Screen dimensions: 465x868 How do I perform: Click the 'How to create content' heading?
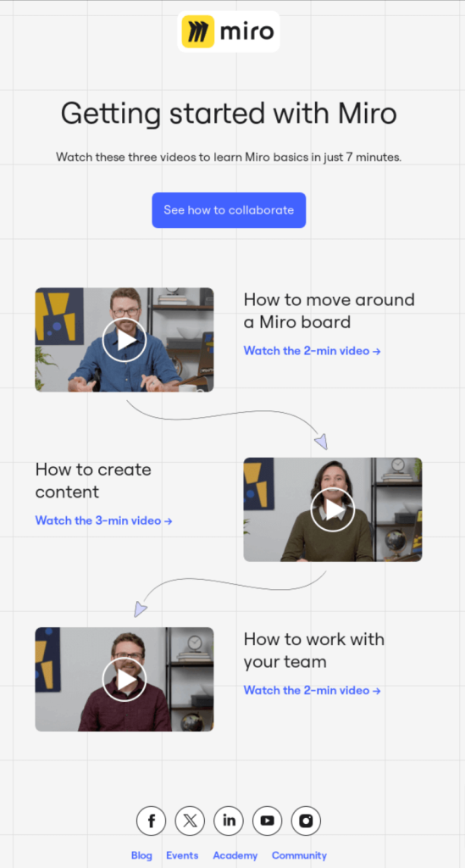click(x=93, y=481)
